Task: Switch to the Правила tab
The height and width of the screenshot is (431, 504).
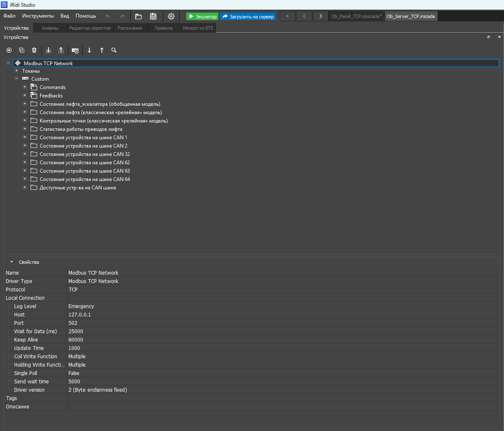Action: [x=163, y=28]
